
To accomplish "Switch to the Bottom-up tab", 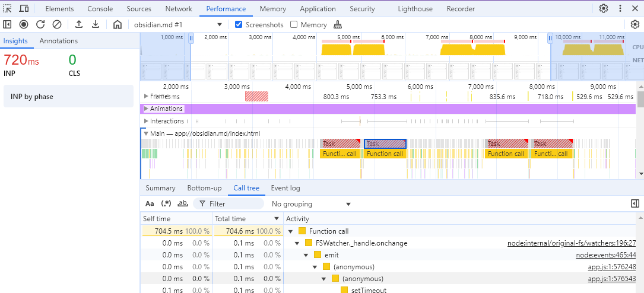I will pos(204,188).
